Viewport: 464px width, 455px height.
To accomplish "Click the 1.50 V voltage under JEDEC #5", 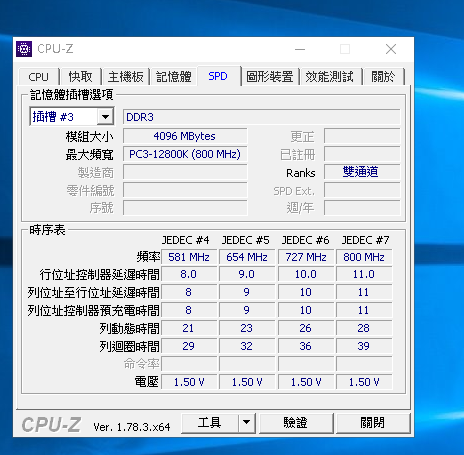I will coord(247,382).
